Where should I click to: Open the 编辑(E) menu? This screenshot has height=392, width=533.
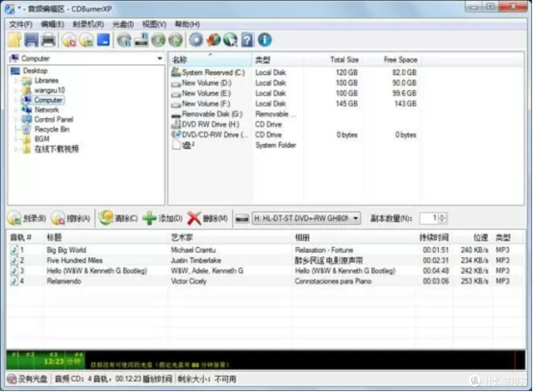pyautogui.click(x=52, y=25)
